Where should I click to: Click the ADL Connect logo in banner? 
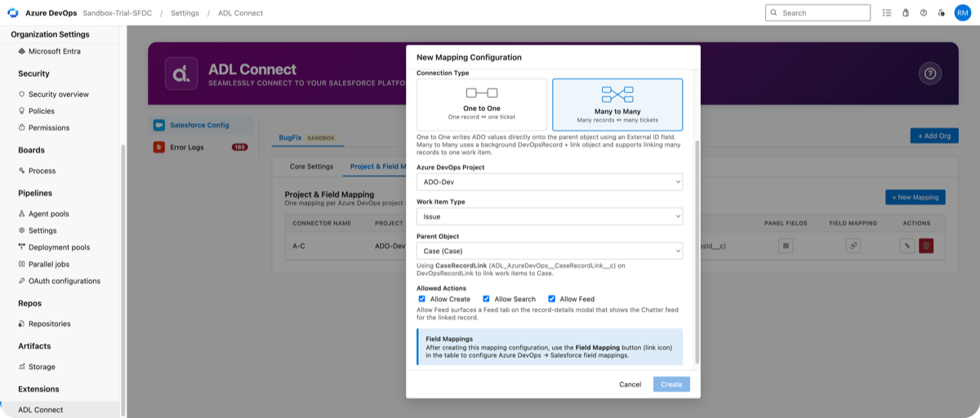pyautogui.click(x=181, y=73)
